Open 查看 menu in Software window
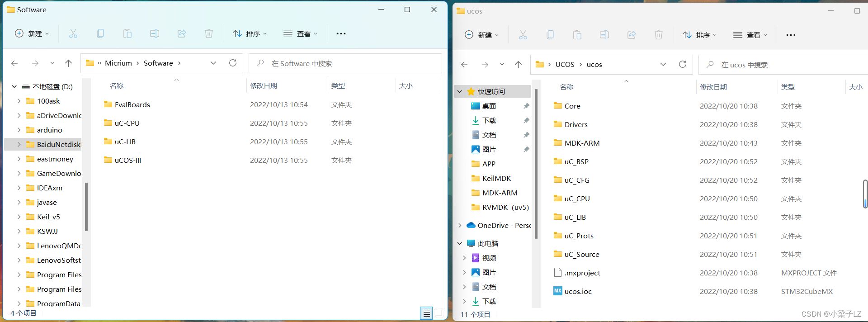 coord(301,33)
